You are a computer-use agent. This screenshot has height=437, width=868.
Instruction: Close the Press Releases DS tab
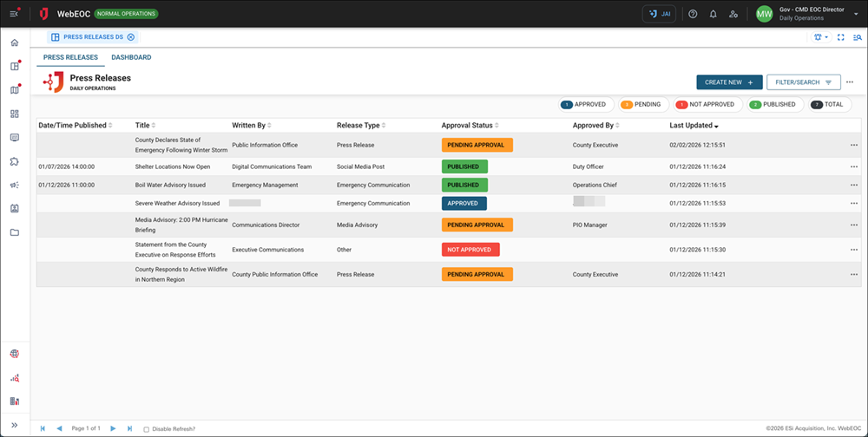[x=131, y=37]
